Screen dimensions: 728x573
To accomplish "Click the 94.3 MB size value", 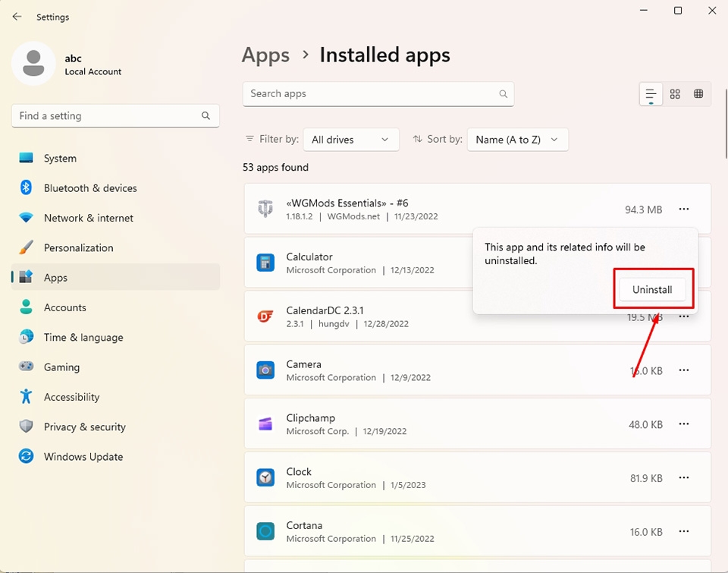I will 644,209.
